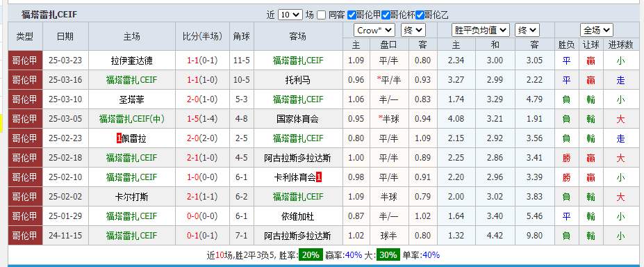The width and height of the screenshot is (644, 267).
Task: Click draw odds value 4.42
Action: [495, 236]
